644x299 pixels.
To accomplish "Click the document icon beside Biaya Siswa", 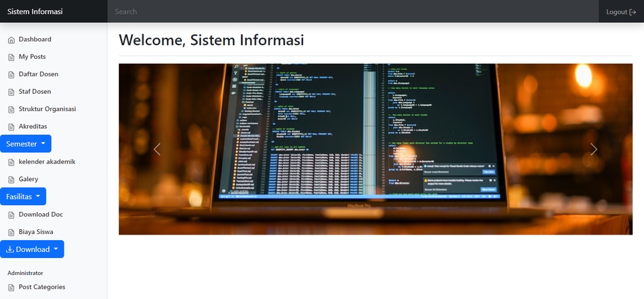I will click(x=11, y=233).
